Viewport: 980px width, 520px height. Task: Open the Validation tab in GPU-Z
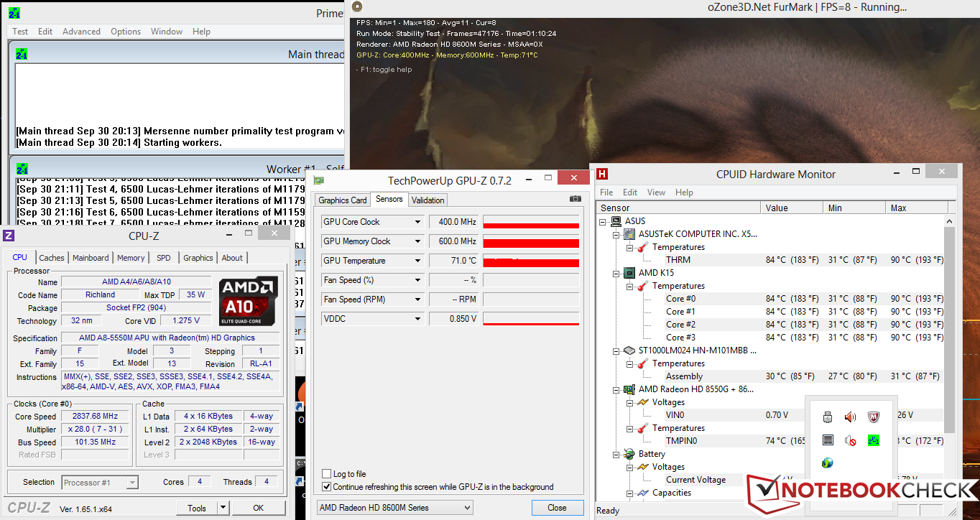[428, 200]
